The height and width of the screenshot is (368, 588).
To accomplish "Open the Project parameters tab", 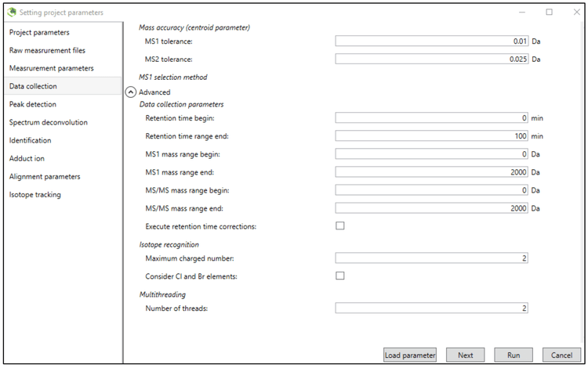I will [39, 32].
